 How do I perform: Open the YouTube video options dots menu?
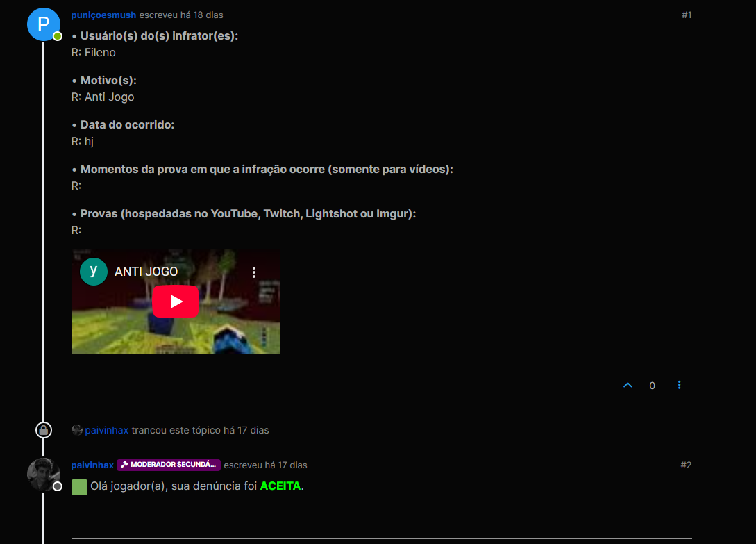[254, 272]
